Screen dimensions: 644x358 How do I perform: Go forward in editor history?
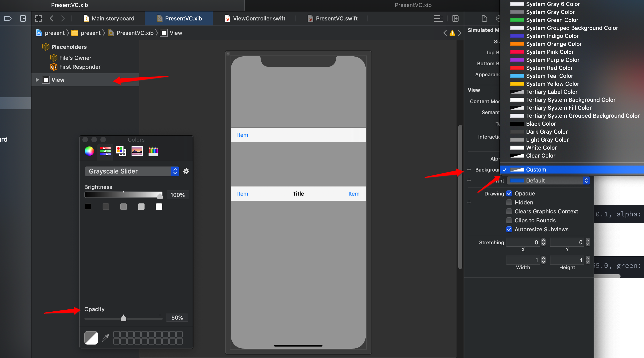coord(63,18)
